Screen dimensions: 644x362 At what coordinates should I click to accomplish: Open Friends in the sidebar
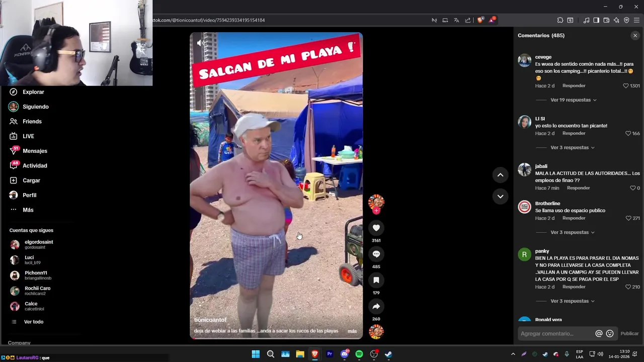32,122
